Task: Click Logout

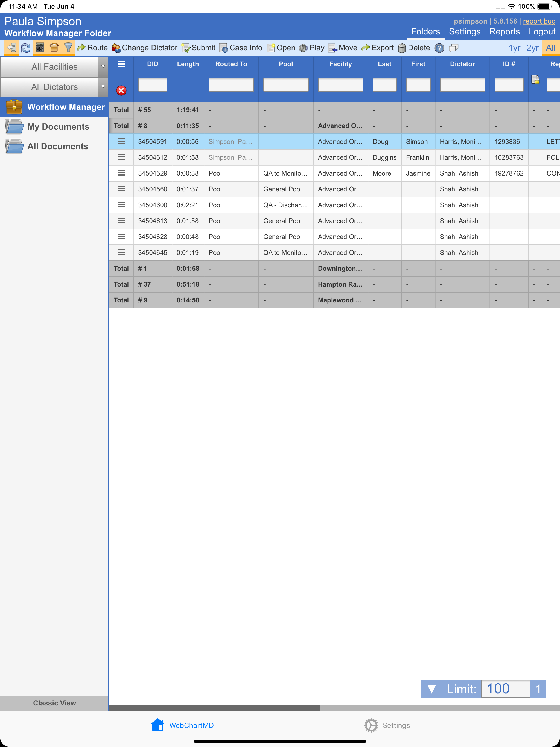Action: (542, 32)
